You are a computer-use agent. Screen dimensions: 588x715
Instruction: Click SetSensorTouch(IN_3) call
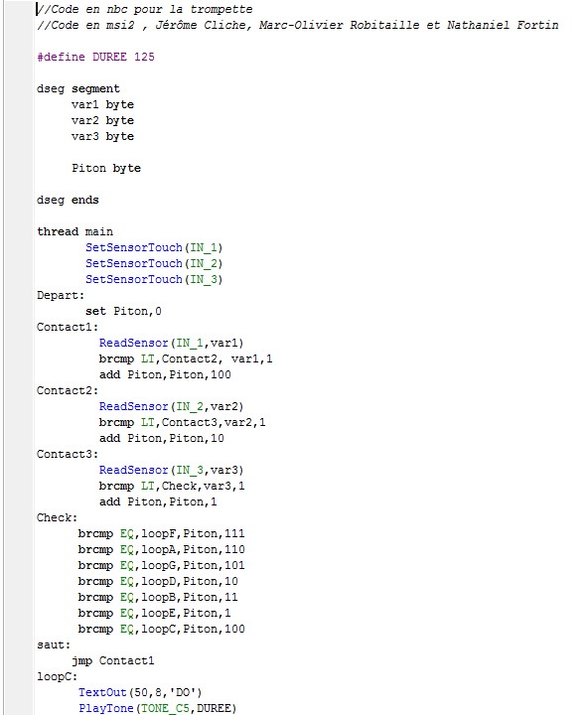coord(154,279)
